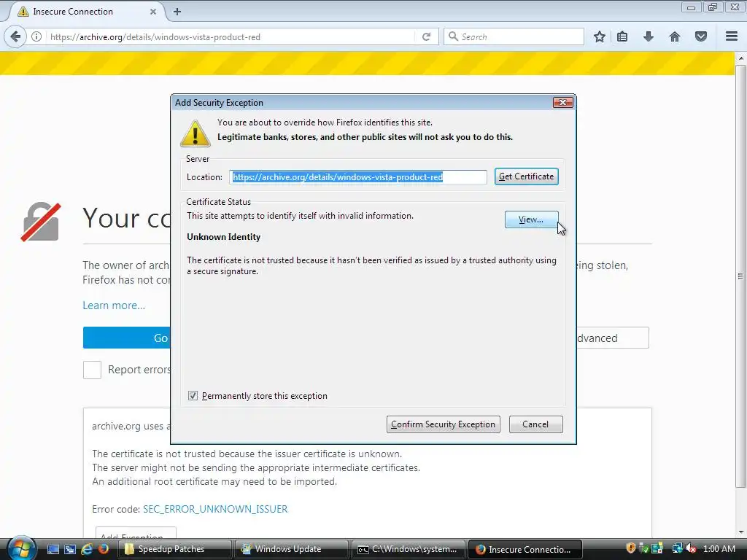Click the blue Go back button
Viewport: 747px width, 560px height.
[127, 338]
